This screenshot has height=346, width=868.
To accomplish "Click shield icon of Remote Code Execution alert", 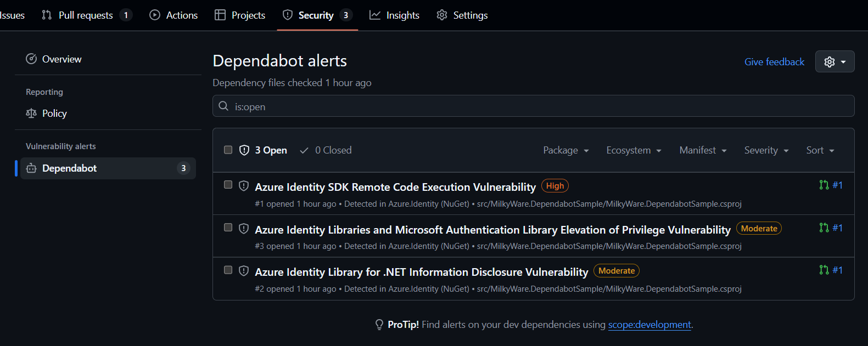I will (x=244, y=186).
